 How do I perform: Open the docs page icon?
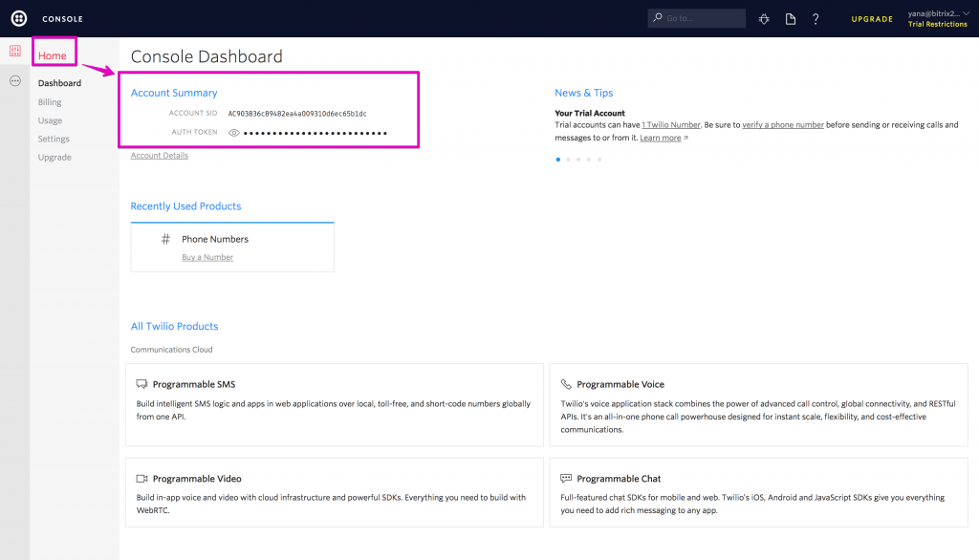pos(791,19)
